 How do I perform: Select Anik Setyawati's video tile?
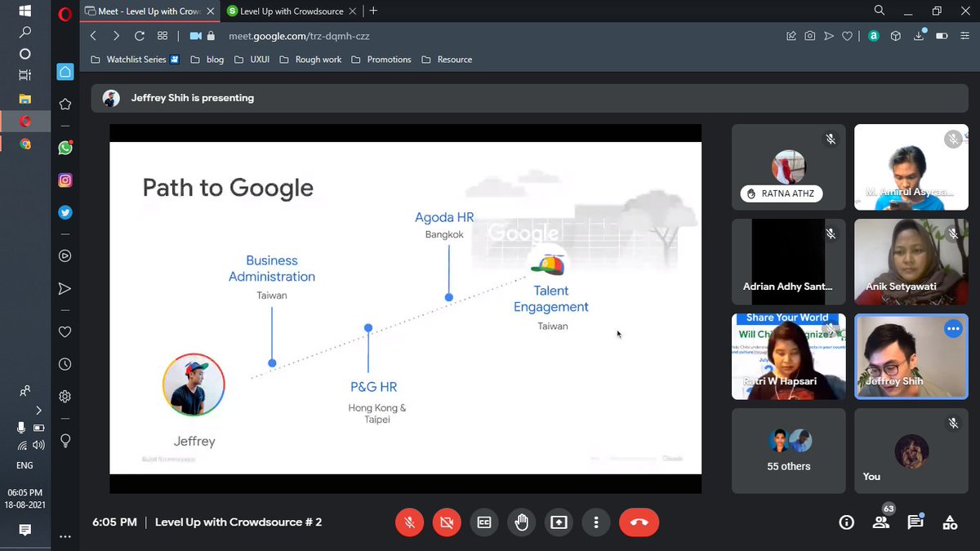(911, 261)
